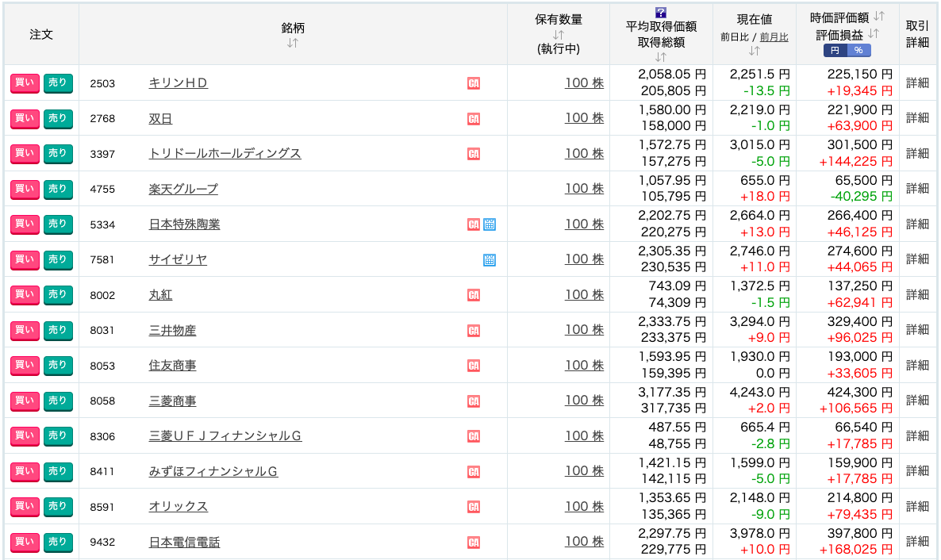941x560 pixels.
Task: Open the 住友商事 stock link
Action: 172,366
